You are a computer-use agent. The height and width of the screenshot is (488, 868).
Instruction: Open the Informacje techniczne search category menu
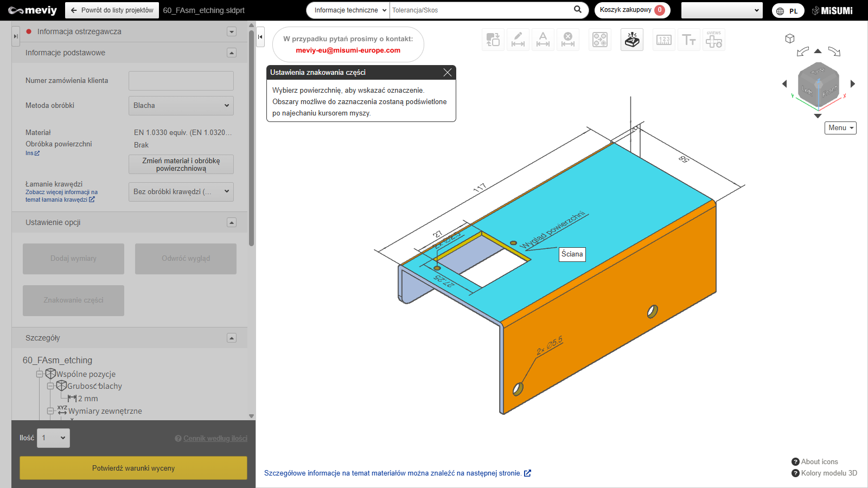pos(350,10)
